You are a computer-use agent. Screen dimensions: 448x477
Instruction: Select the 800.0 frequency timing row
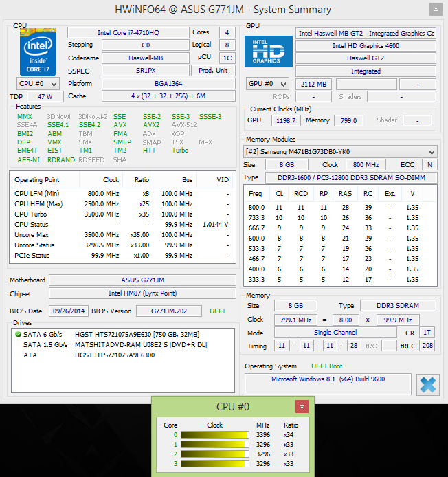[340, 208]
